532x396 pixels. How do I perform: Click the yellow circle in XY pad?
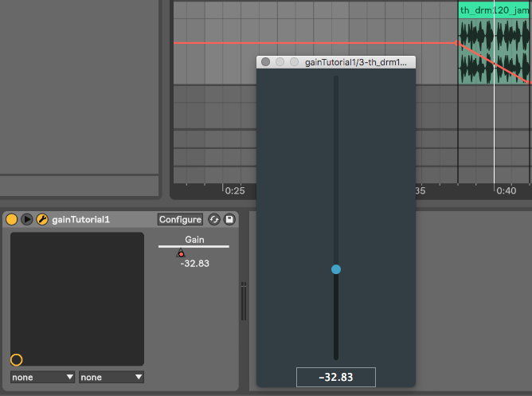coord(17,359)
